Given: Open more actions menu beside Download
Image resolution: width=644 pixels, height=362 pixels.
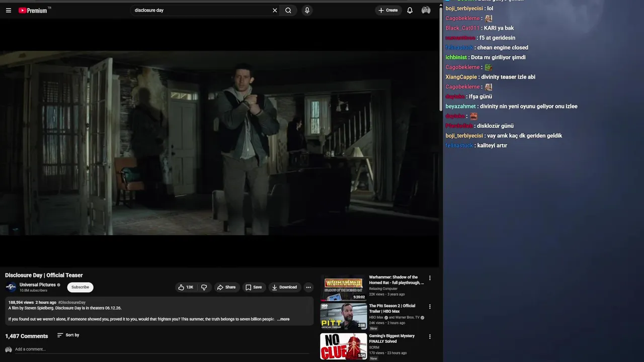Looking at the screenshot, I should pyautogui.click(x=308, y=287).
